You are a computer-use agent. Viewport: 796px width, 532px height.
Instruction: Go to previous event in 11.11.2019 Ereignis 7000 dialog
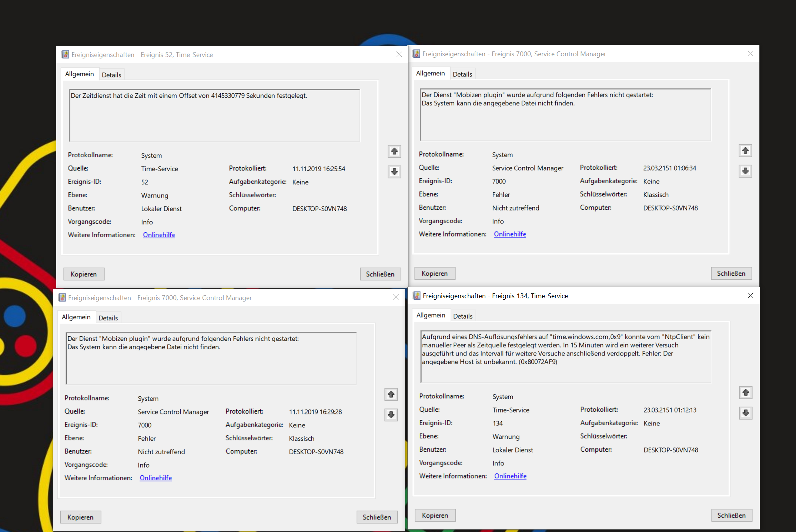tap(391, 394)
